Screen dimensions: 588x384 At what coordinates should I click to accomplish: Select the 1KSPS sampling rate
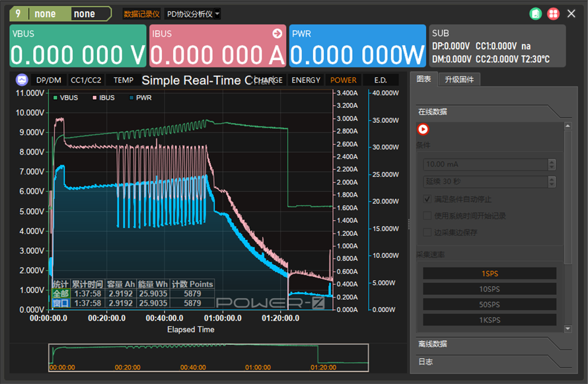pyautogui.click(x=490, y=320)
